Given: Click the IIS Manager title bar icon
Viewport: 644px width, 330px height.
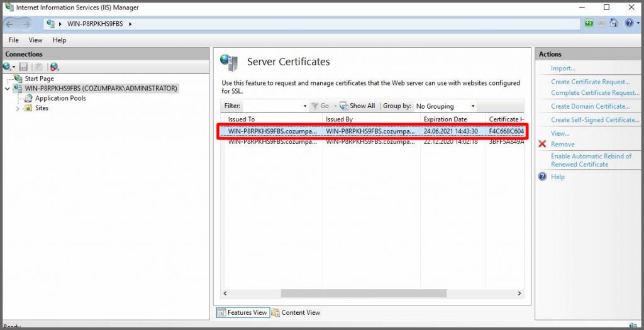Looking at the screenshot, I should tap(9, 7).
